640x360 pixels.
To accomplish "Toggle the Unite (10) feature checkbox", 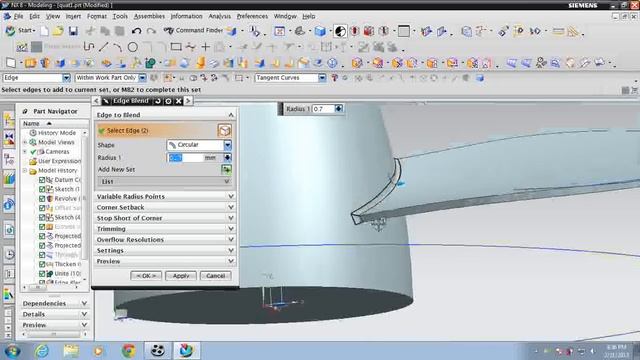I will tap(42, 273).
